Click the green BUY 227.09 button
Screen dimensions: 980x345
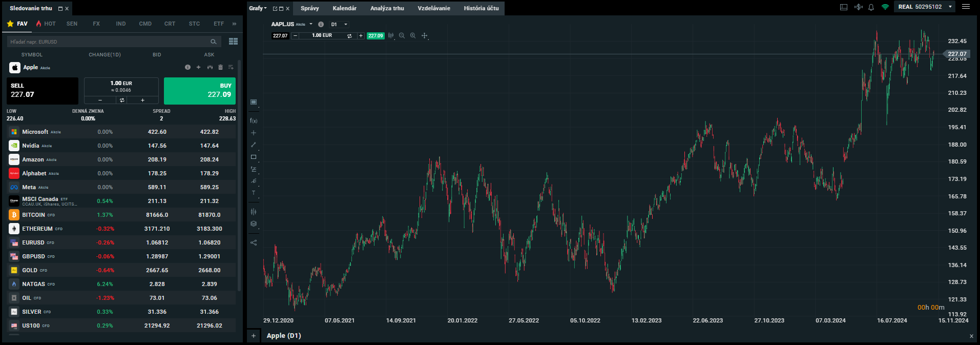click(x=200, y=91)
